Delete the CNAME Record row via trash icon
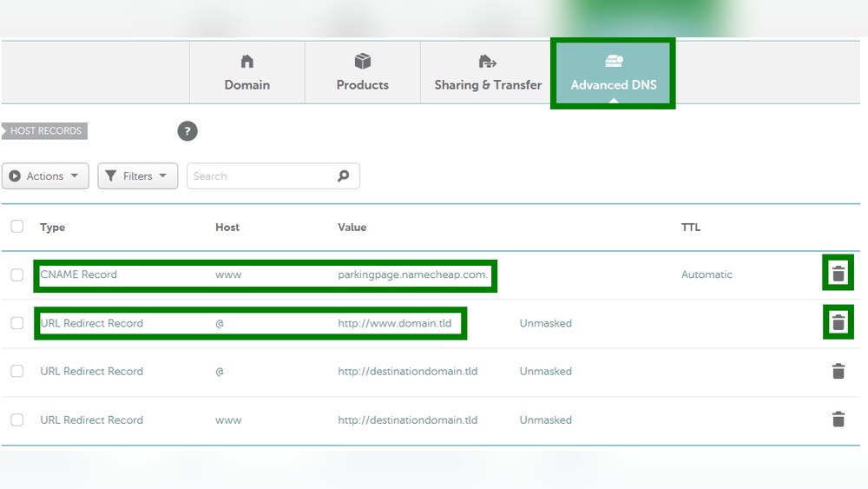 [x=838, y=274]
